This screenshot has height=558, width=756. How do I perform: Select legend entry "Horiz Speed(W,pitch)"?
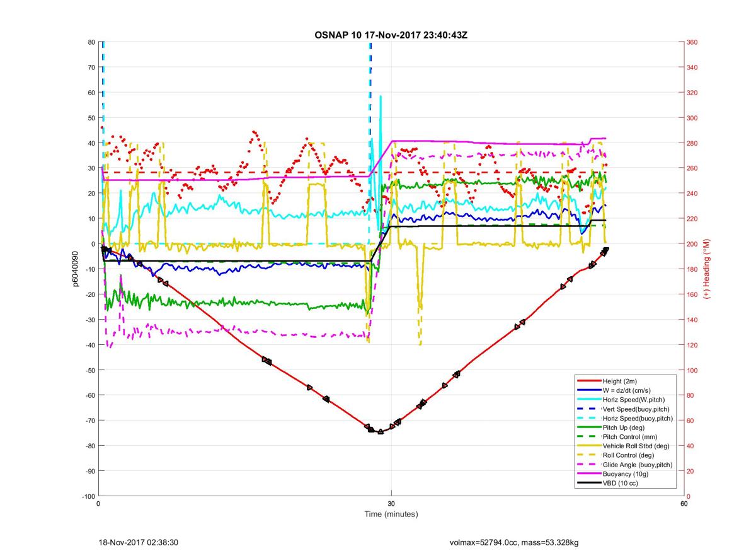(634, 400)
